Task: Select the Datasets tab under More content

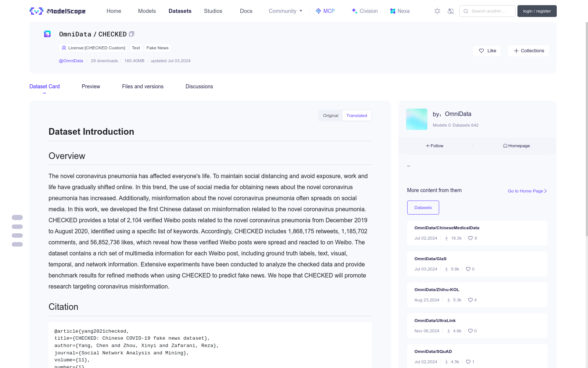Action: pyautogui.click(x=423, y=208)
